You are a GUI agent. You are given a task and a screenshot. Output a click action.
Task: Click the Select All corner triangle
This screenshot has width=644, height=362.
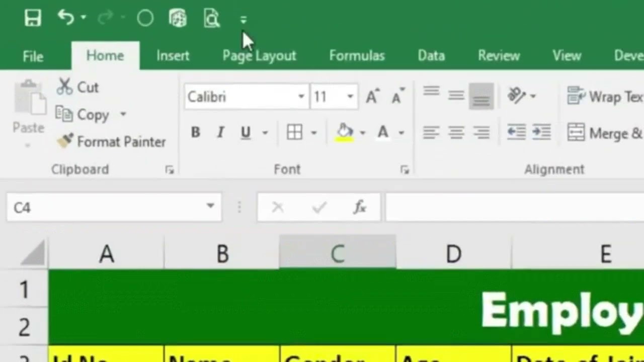click(33, 253)
